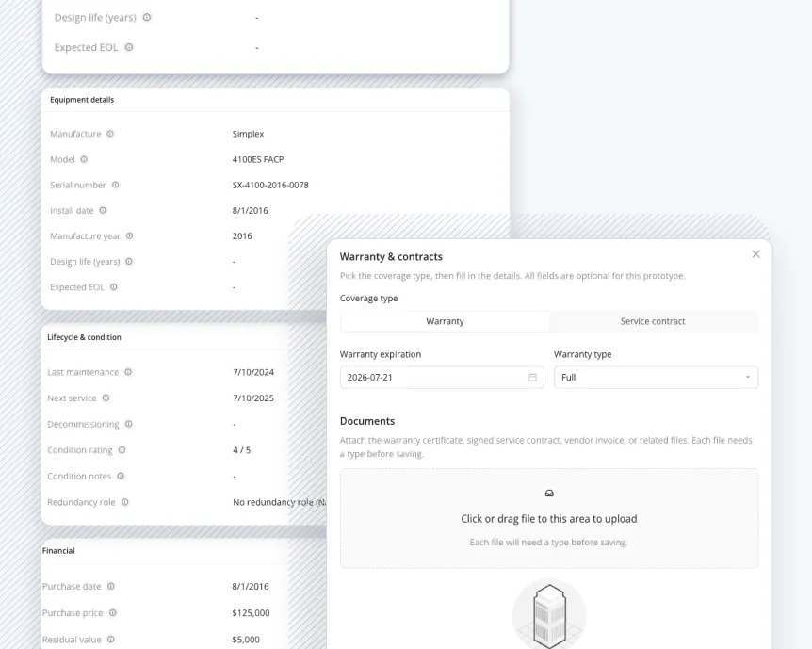
Task: Click the Simplex manufacturer value
Action: [x=248, y=134]
